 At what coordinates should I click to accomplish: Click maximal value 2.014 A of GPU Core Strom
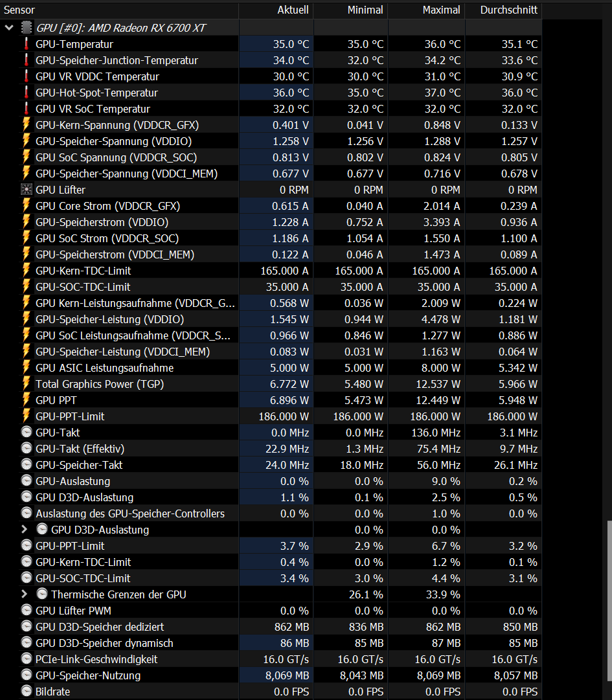[x=442, y=206]
